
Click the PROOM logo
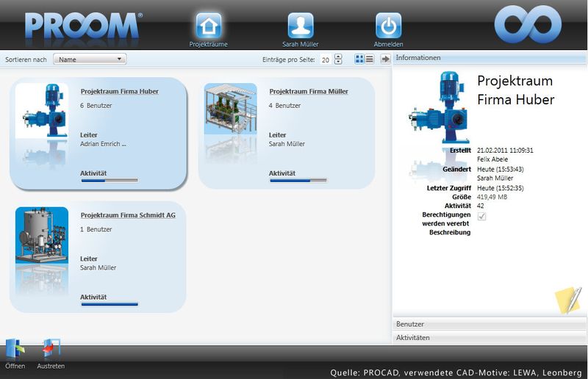pos(83,26)
